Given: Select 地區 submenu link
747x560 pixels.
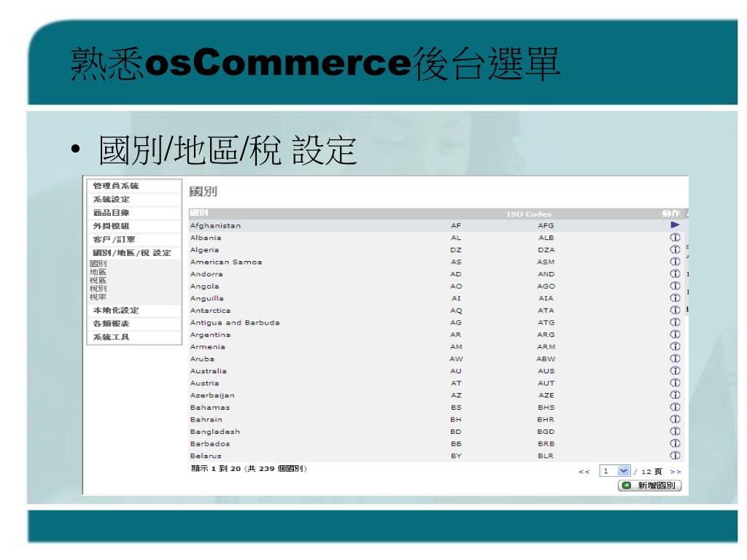Looking at the screenshot, I should [x=98, y=272].
